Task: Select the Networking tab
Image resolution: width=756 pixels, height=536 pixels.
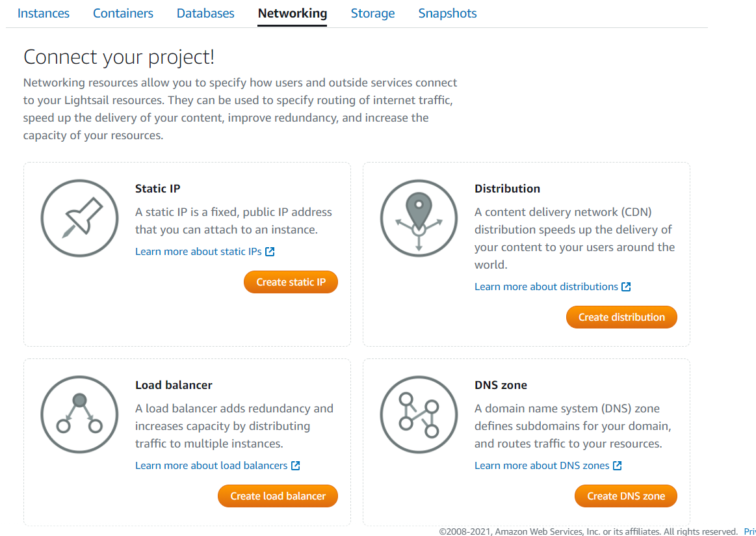Action: [x=293, y=13]
